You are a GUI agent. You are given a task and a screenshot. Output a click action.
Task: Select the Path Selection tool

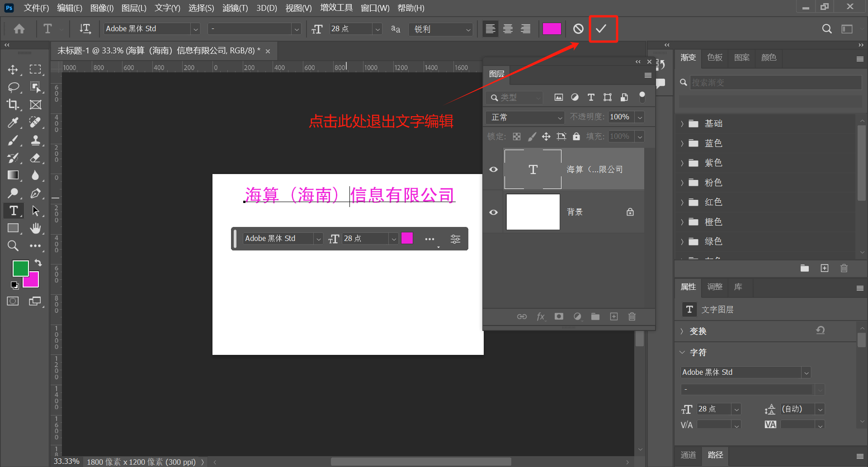click(35, 211)
